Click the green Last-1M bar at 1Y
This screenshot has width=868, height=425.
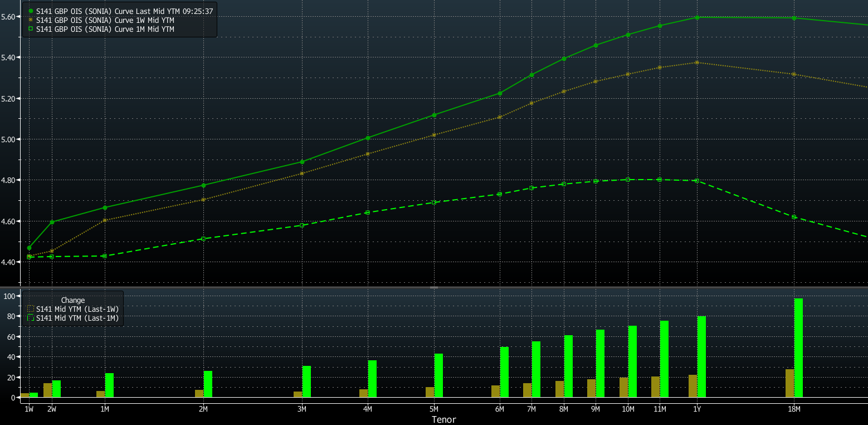coord(701,357)
